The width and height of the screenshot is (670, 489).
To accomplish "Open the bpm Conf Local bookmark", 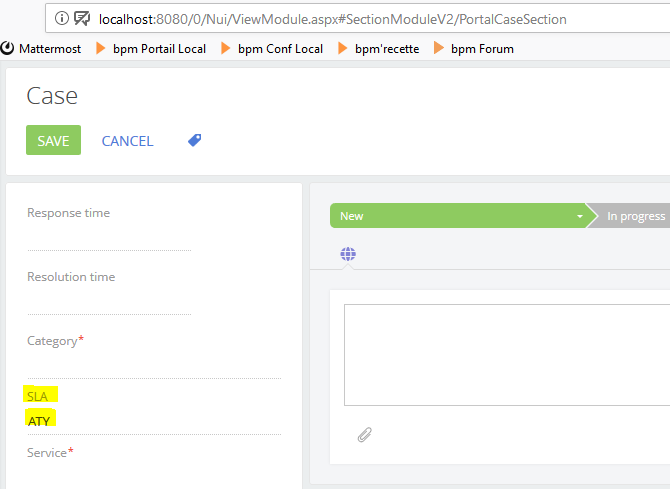I will 272,48.
